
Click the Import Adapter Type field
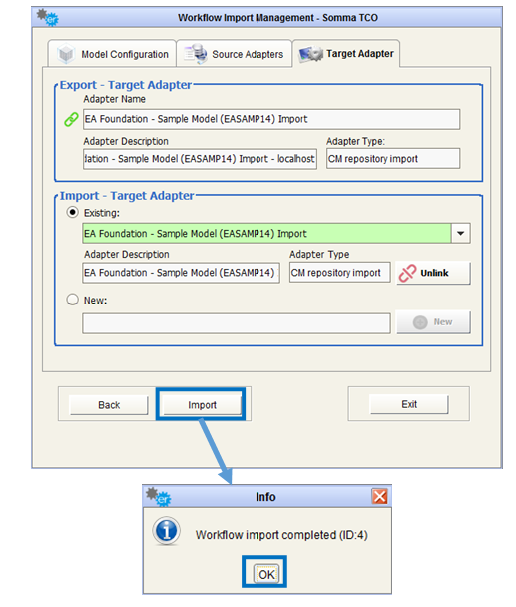(339, 273)
